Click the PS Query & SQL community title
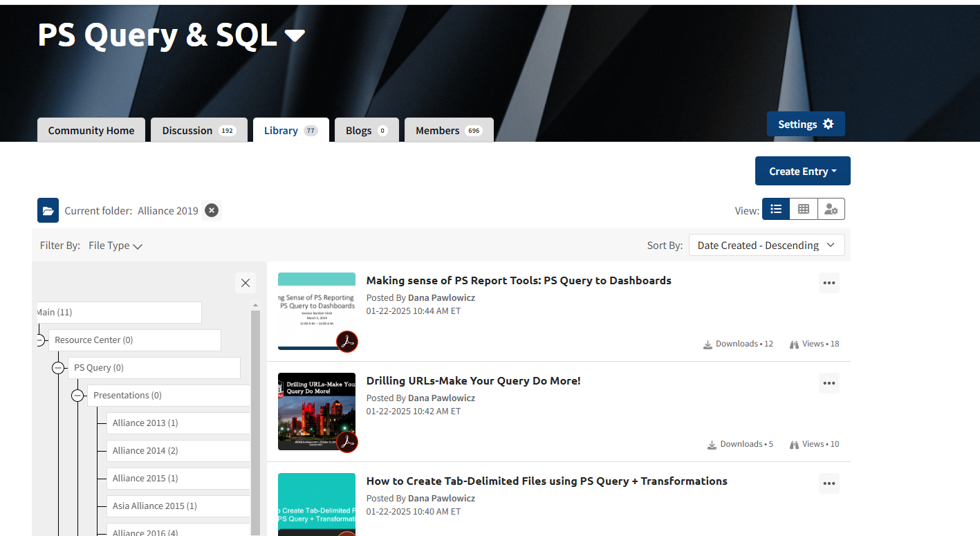This screenshot has width=980, height=536. point(158,35)
